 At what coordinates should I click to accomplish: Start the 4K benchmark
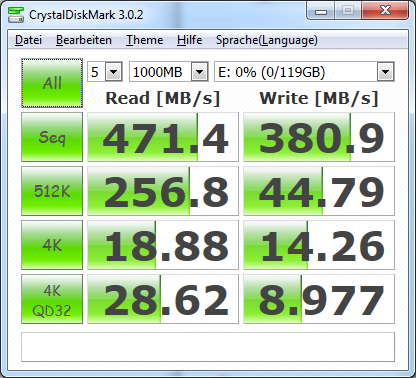tap(52, 245)
